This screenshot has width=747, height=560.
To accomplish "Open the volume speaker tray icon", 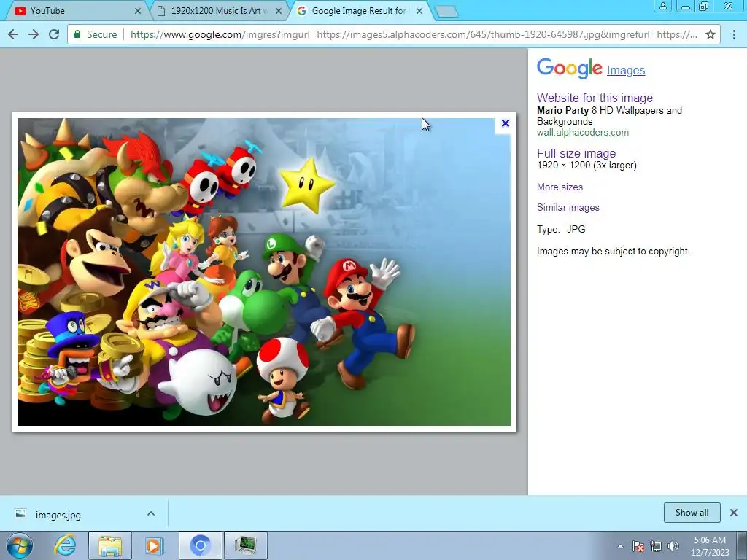I will [673, 546].
